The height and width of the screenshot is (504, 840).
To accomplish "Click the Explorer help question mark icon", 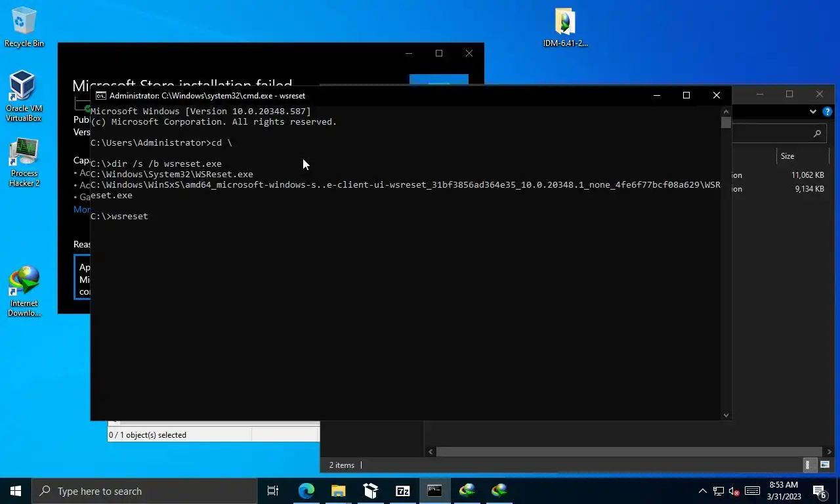I will pyautogui.click(x=828, y=112).
